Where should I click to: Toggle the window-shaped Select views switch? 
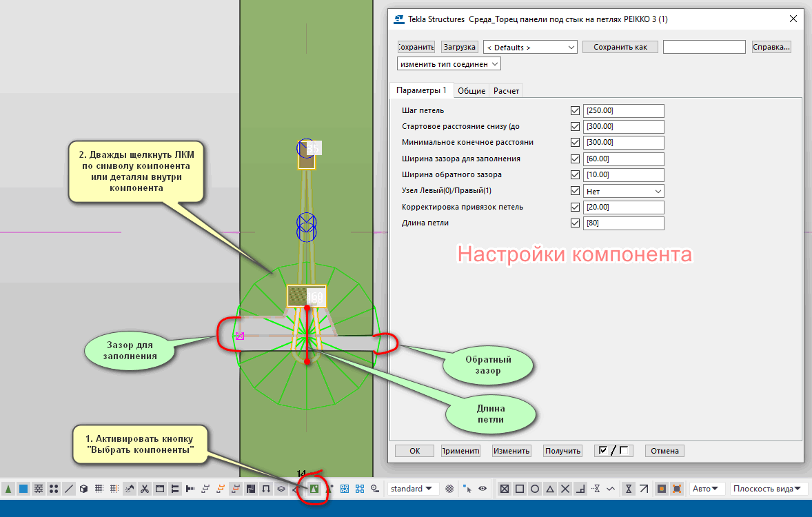tap(160, 489)
